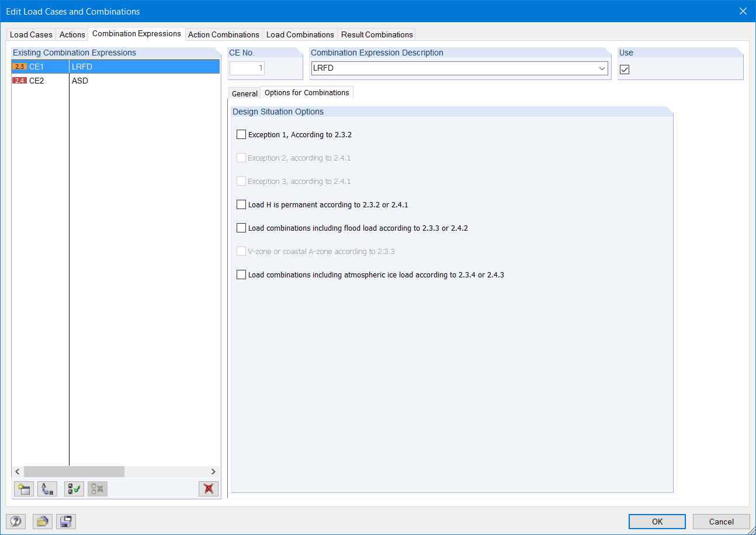Renumber the combination expressions
This screenshot has height=535, width=756.
(47, 489)
